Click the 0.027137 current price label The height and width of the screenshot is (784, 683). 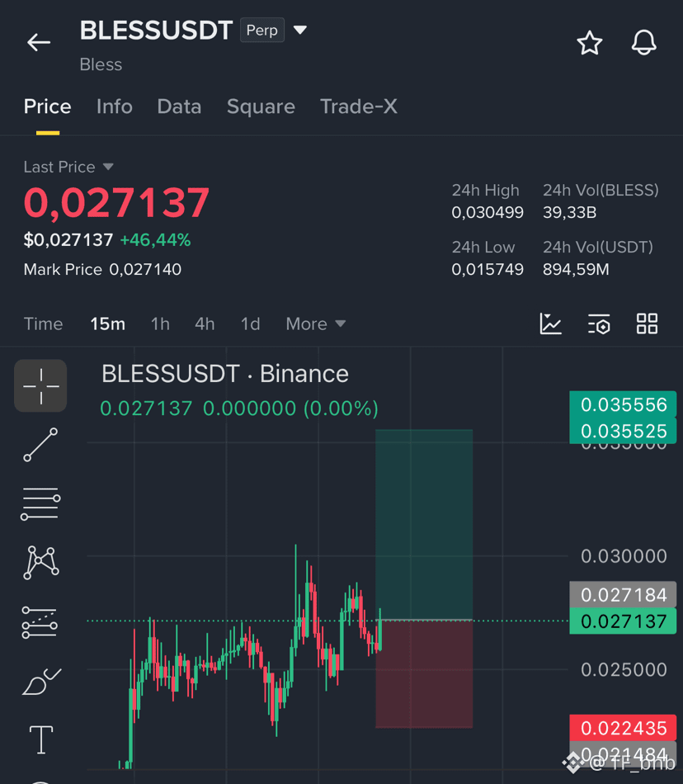tap(623, 621)
